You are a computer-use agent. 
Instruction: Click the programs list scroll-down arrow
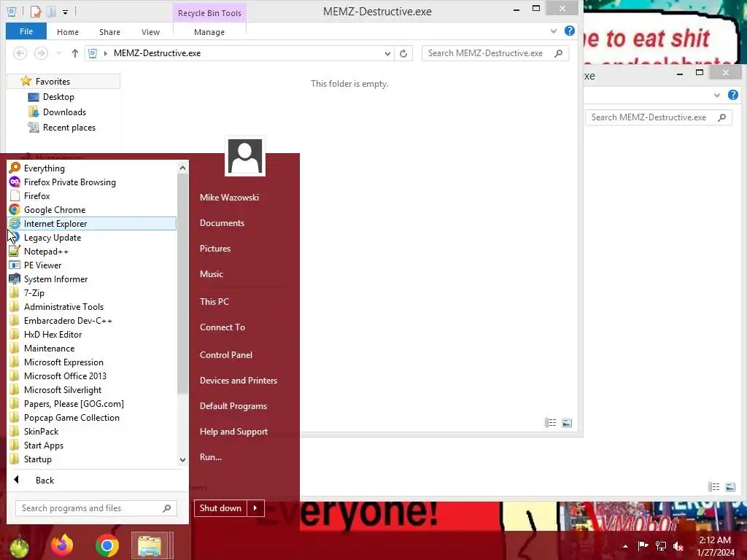click(182, 460)
